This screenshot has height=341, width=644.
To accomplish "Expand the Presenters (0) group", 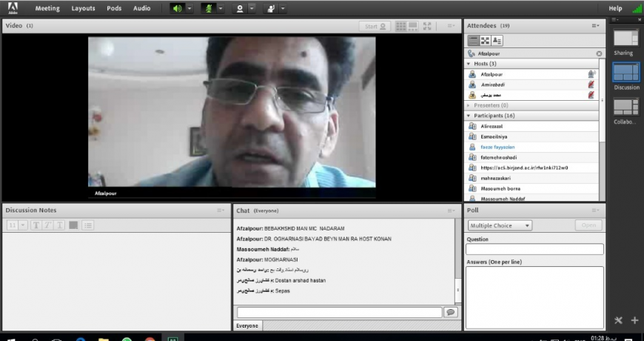I will coord(469,105).
